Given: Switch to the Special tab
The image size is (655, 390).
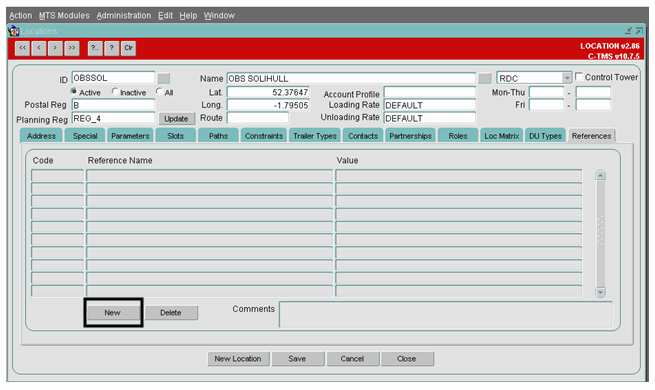Looking at the screenshot, I should pos(85,136).
